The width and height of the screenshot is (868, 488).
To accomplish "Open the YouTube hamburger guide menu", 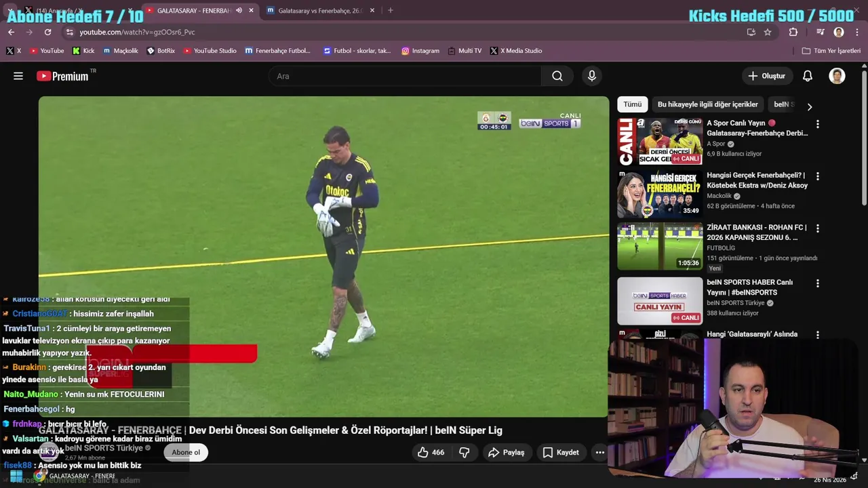I will click(x=18, y=76).
